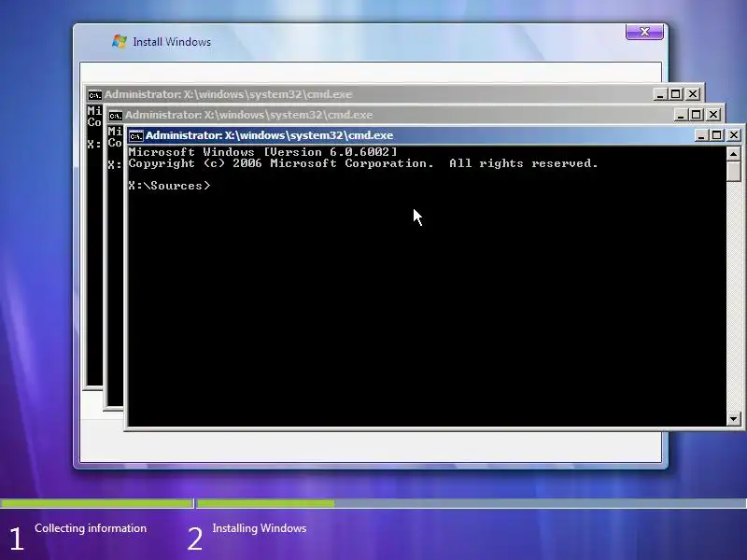Click the middle cmd.exe window system icon
This screenshot has width=747, height=560.
tap(115, 115)
